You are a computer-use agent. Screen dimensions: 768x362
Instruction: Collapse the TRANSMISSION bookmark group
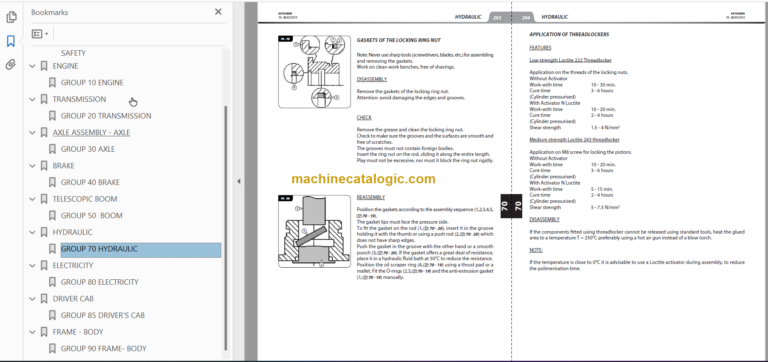click(x=33, y=99)
